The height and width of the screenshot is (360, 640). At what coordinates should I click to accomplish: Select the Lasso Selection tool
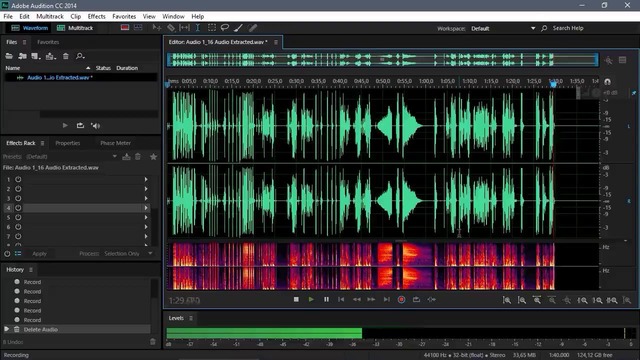(225, 28)
